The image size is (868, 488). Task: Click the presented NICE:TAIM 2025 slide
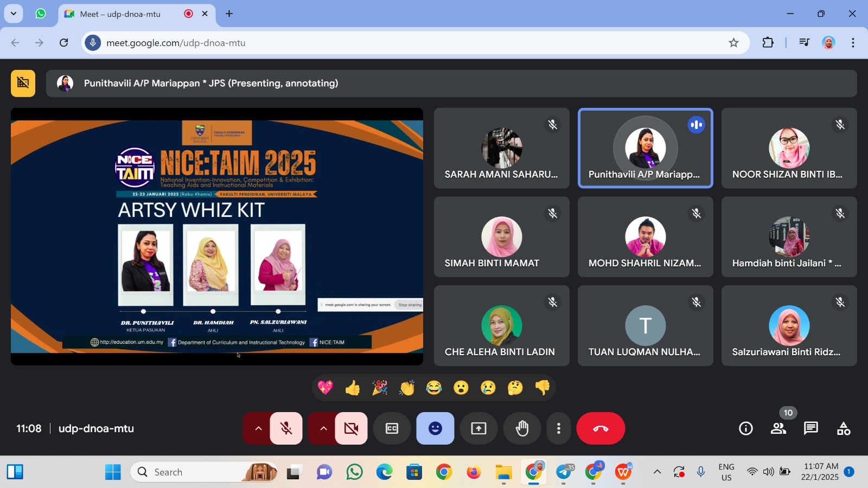point(217,236)
